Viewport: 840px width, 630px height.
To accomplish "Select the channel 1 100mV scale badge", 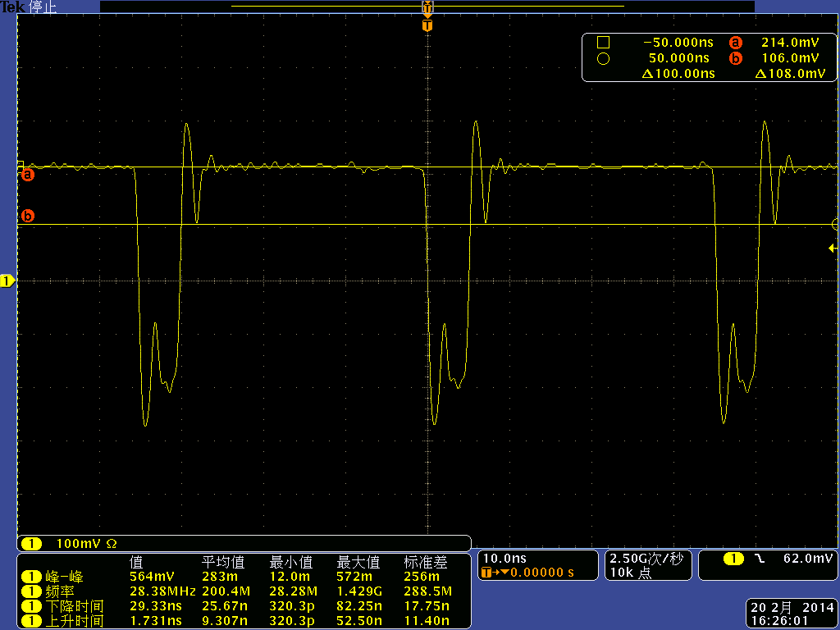I will tap(31, 544).
